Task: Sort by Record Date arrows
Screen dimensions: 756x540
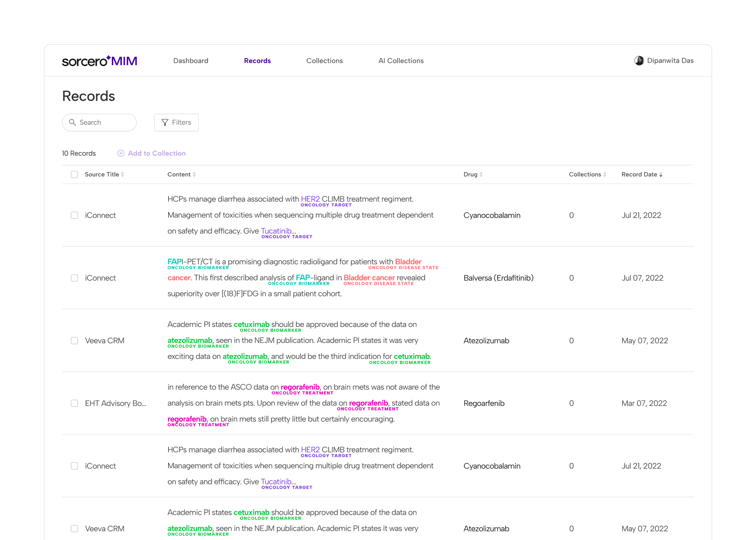Action: pos(661,175)
